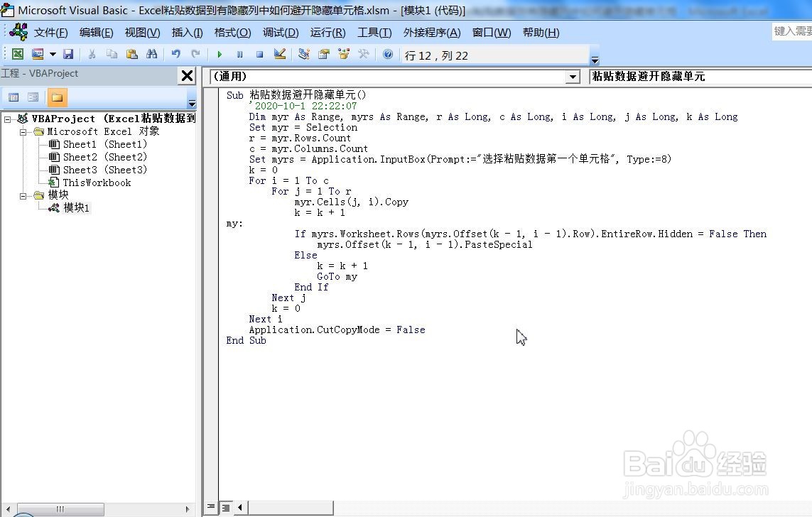This screenshot has width=812, height=517.
Task: Open Project Explorer toolbar icon
Action: click(x=304, y=54)
